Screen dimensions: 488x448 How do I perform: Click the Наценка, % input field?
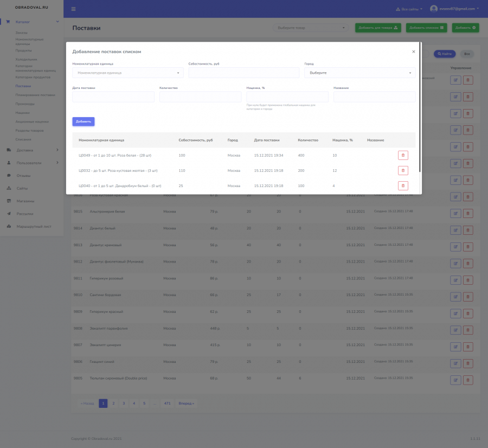pos(287,97)
